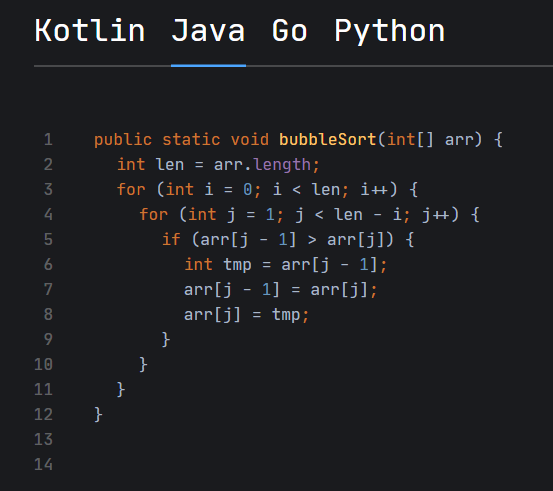Switch to the Python tab
The height and width of the screenshot is (491, 553).
point(389,31)
